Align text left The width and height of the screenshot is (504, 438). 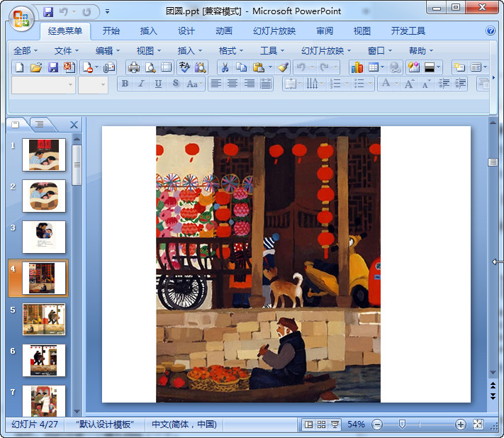216,84
